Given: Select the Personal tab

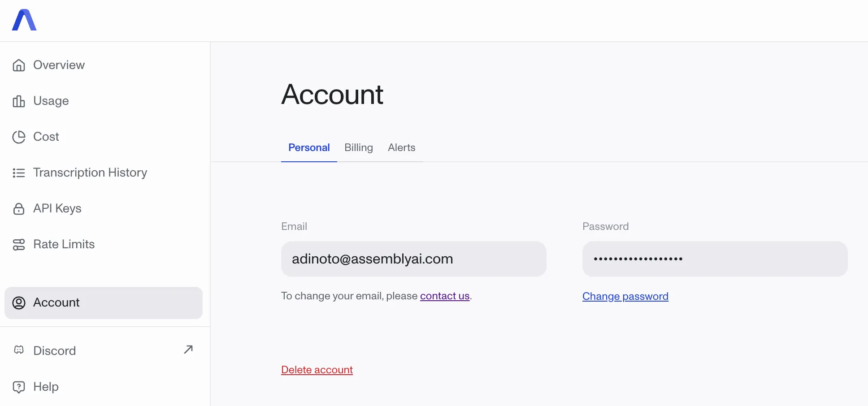Looking at the screenshot, I should pyautogui.click(x=309, y=147).
